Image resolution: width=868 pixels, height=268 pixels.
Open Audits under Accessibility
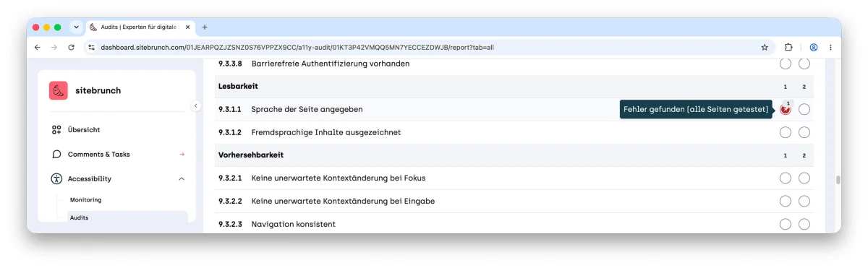click(127, 217)
